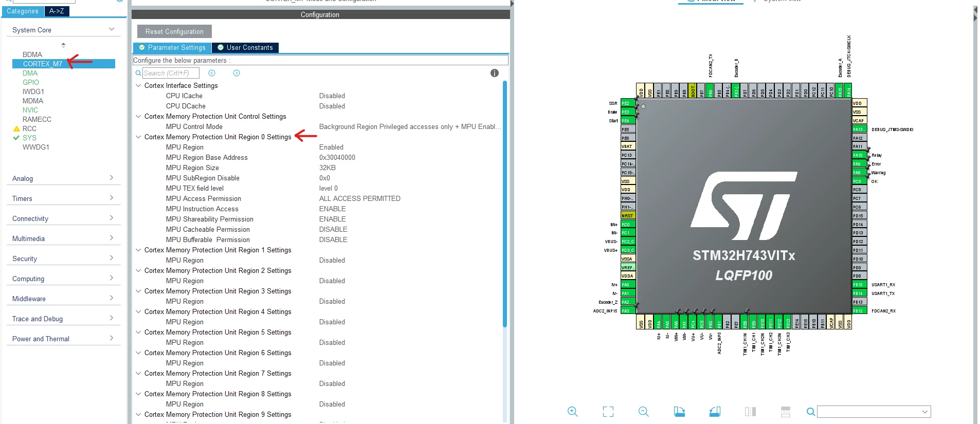This screenshot has width=980, height=424.
Task: Flip the chip view horizontally
Action: click(750, 412)
